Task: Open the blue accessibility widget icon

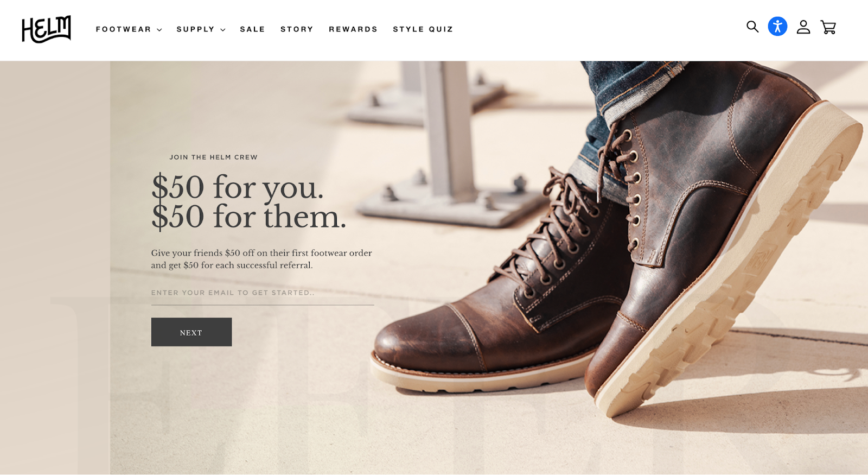Action: 777,27
